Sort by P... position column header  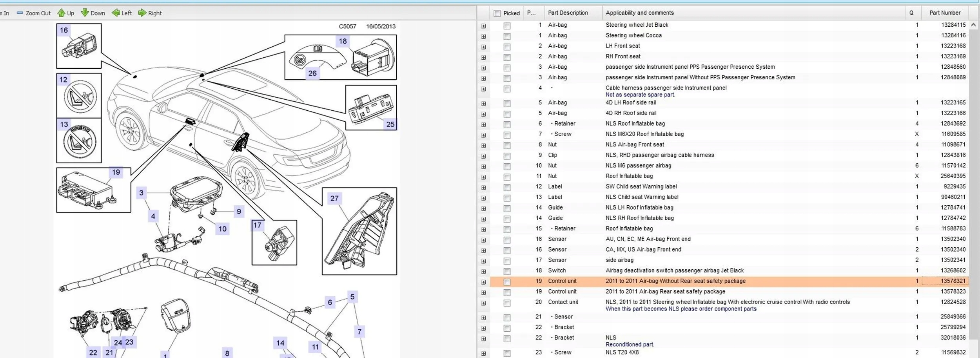click(x=534, y=13)
